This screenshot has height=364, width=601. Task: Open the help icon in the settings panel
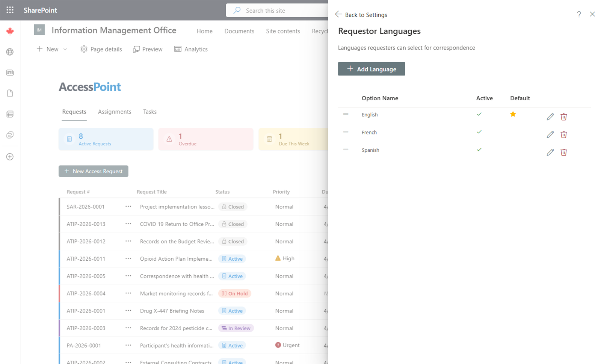coord(579,14)
